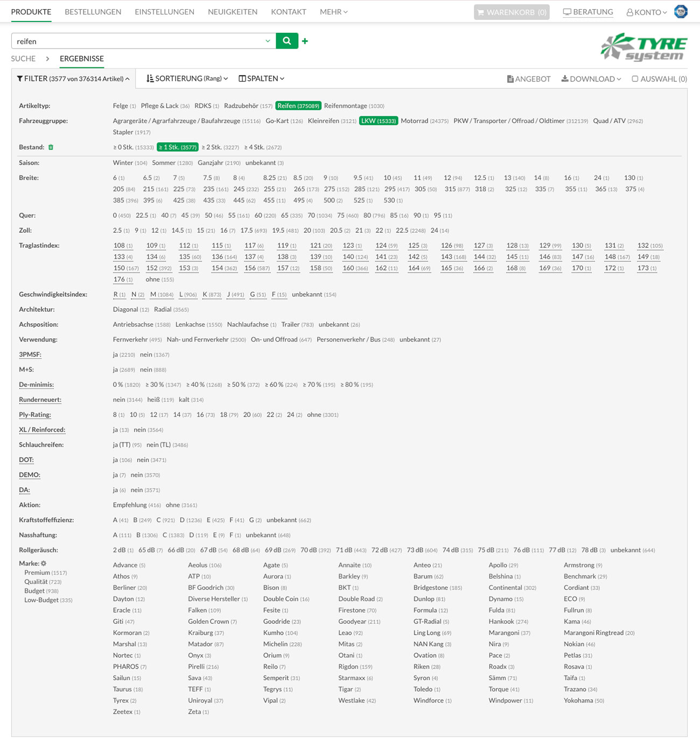Screen dimensions: 700x744
Task: Open the Sortierung dropdown
Action: (x=187, y=79)
